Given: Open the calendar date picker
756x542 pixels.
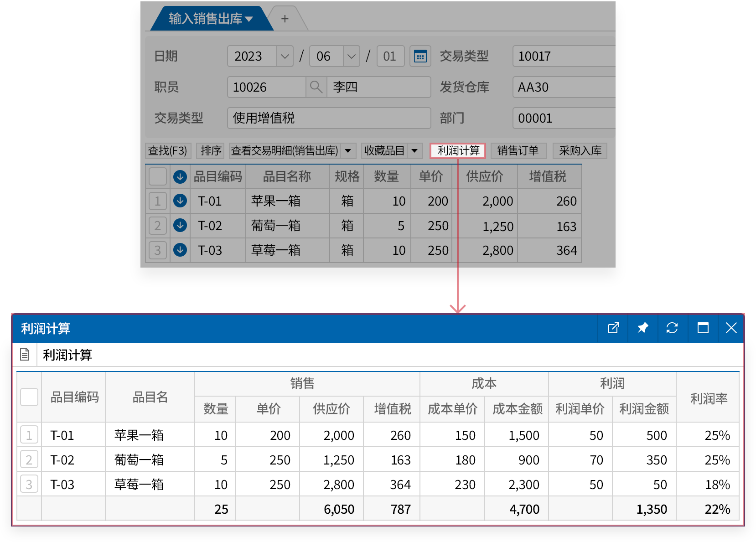Looking at the screenshot, I should pos(420,56).
